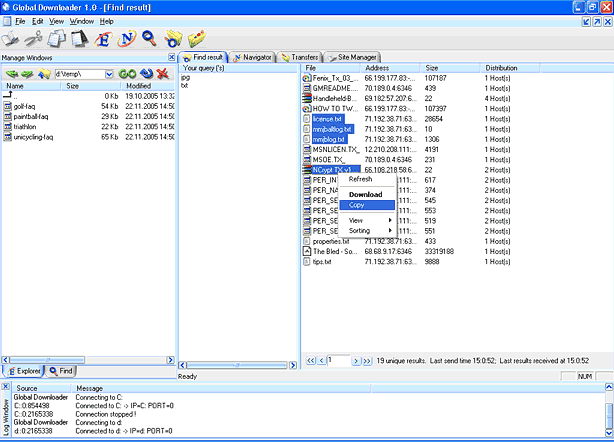Select the paintball-faq file
This screenshot has width=614, height=442.
[31, 117]
